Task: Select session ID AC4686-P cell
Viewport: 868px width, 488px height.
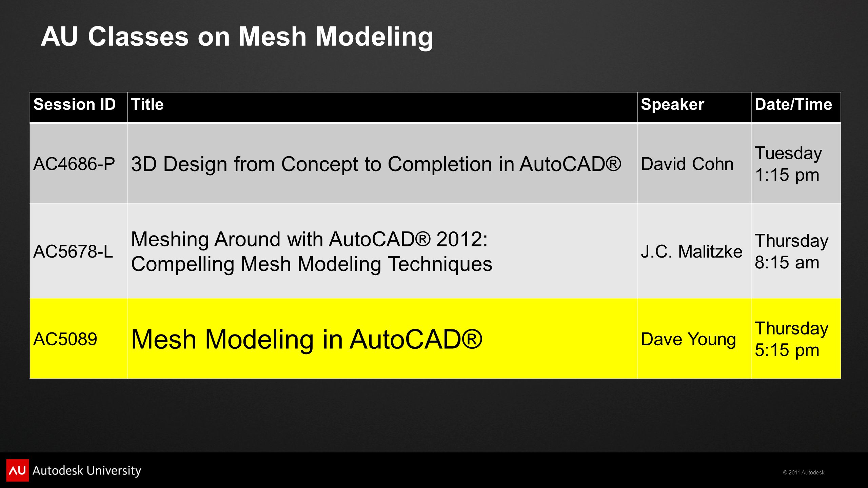Action: [x=79, y=163]
